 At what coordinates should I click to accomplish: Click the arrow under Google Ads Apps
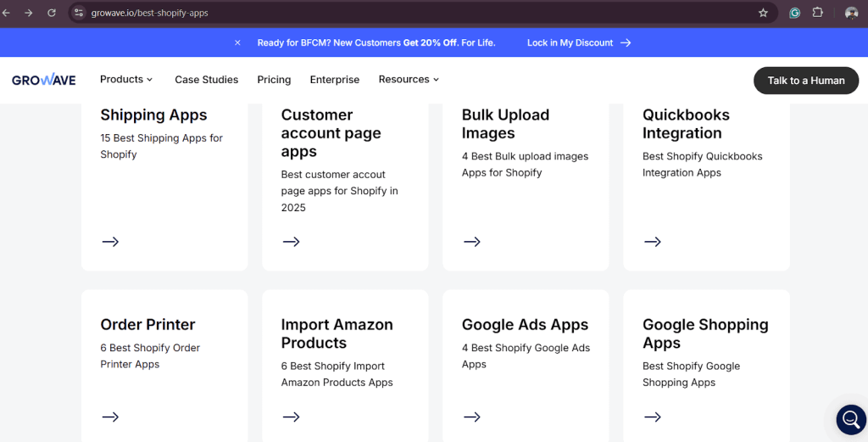472,417
